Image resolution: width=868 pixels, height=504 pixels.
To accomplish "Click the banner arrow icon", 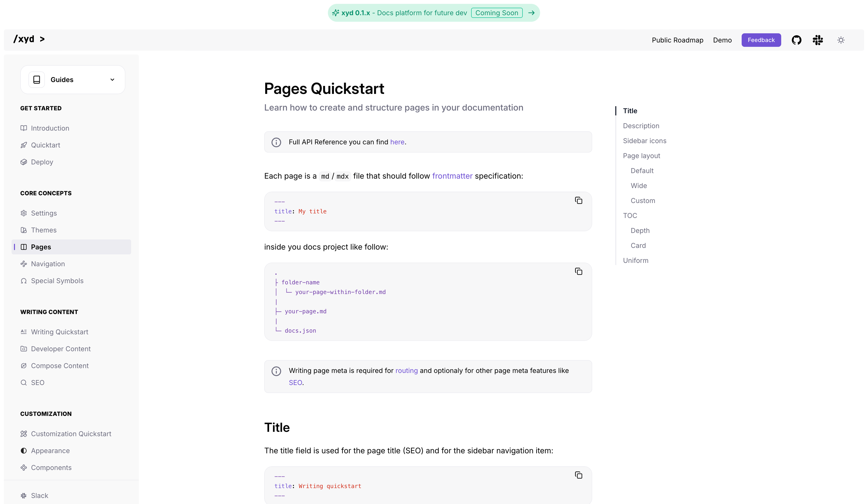I will coord(531,13).
